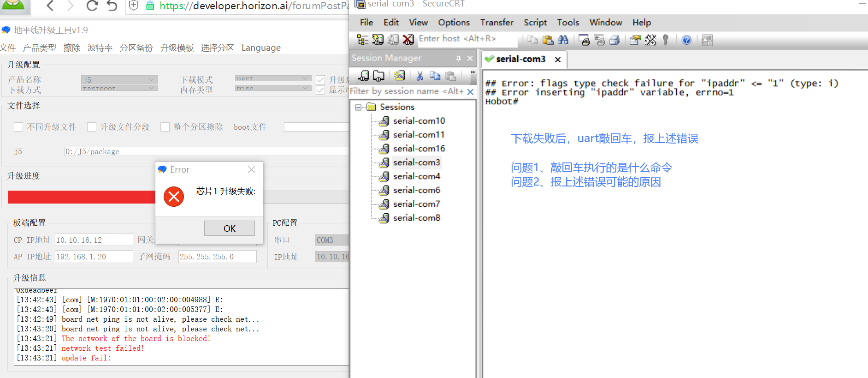Toggle 整个分区擦除 checkbox

[165, 127]
